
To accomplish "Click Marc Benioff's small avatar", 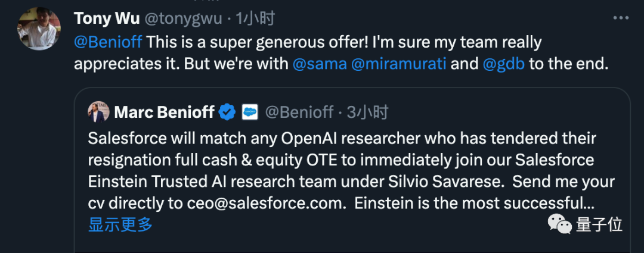I will tap(98, 111).
